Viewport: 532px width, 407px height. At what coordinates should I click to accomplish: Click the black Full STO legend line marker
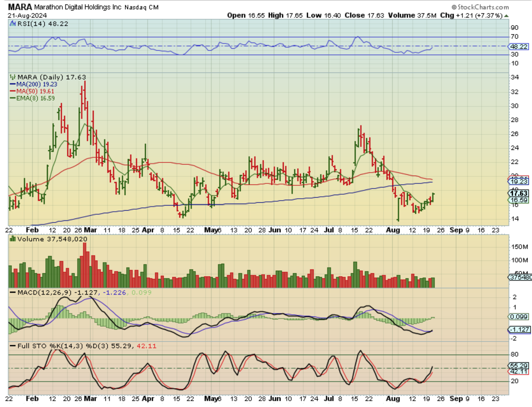coord(13,346)
